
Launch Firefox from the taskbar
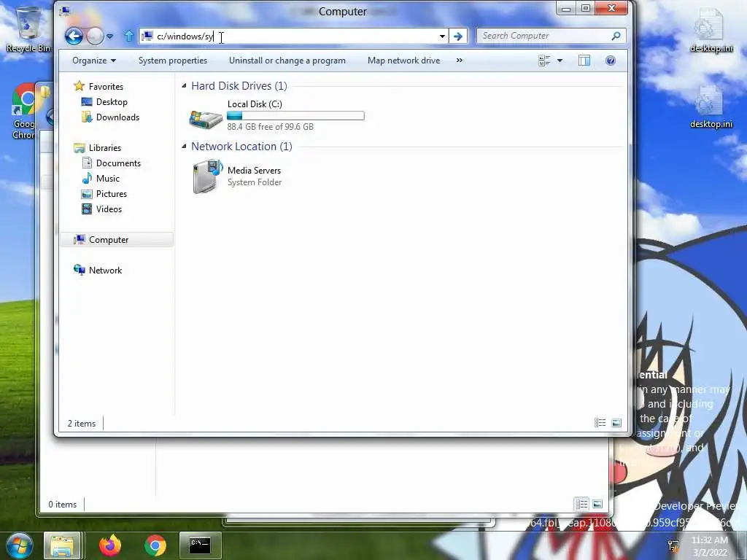(110, 545)
